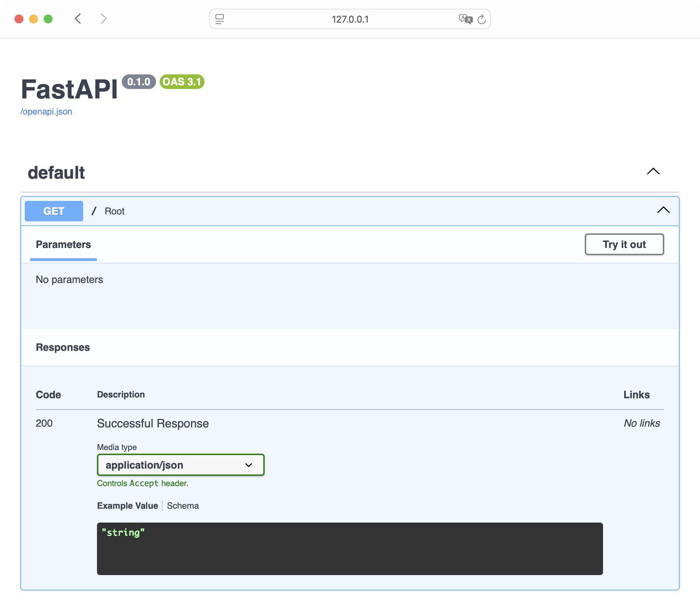The width and height of the screenshot is (700, 609).
Task: Click the Successful Response description
Action: click(153, 423)
